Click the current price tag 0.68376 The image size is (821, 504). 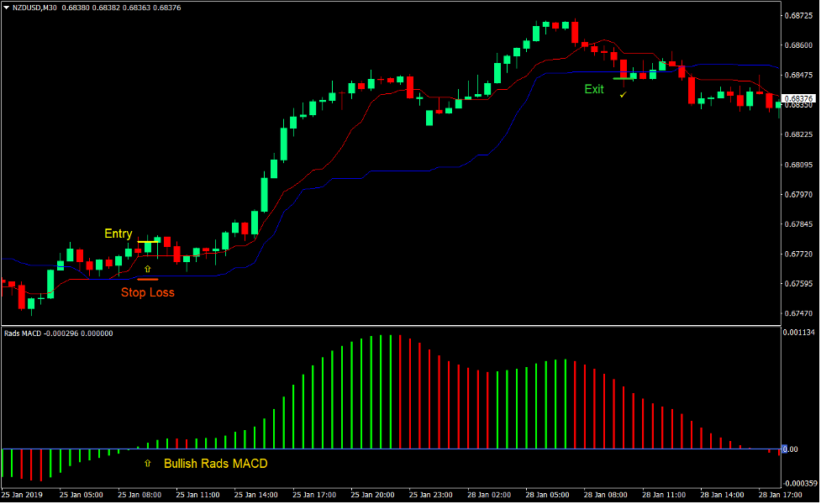pos(798,97)
